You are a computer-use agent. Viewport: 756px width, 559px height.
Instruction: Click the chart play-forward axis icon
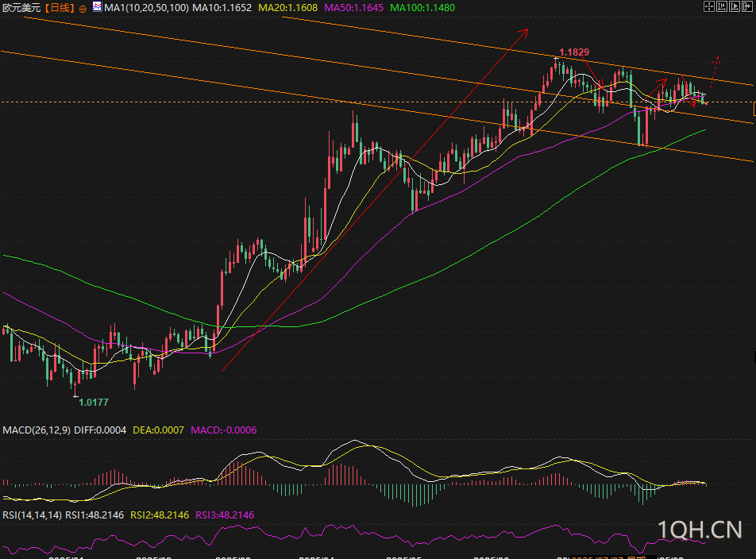tap(734, 6)
